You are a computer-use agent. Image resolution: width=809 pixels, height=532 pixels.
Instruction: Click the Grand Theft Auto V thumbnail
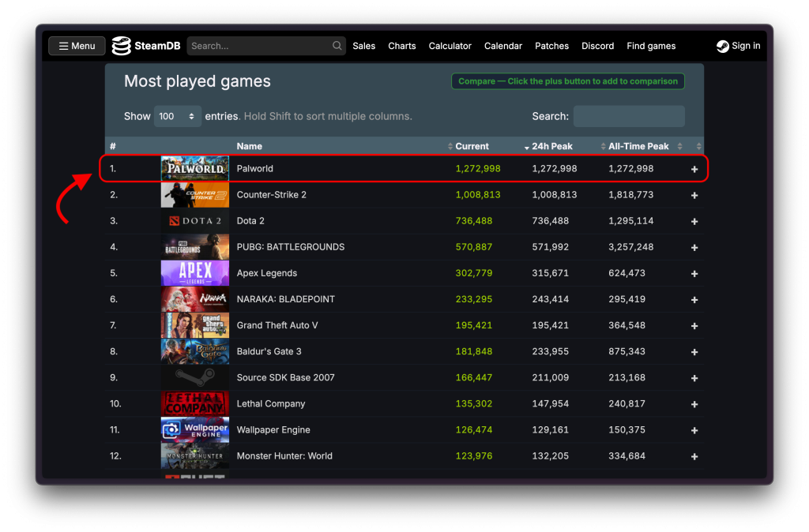195,325
